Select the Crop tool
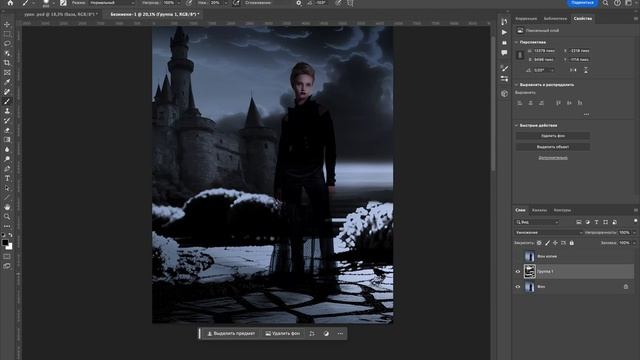The image size is (640, 360). (7, 63)
